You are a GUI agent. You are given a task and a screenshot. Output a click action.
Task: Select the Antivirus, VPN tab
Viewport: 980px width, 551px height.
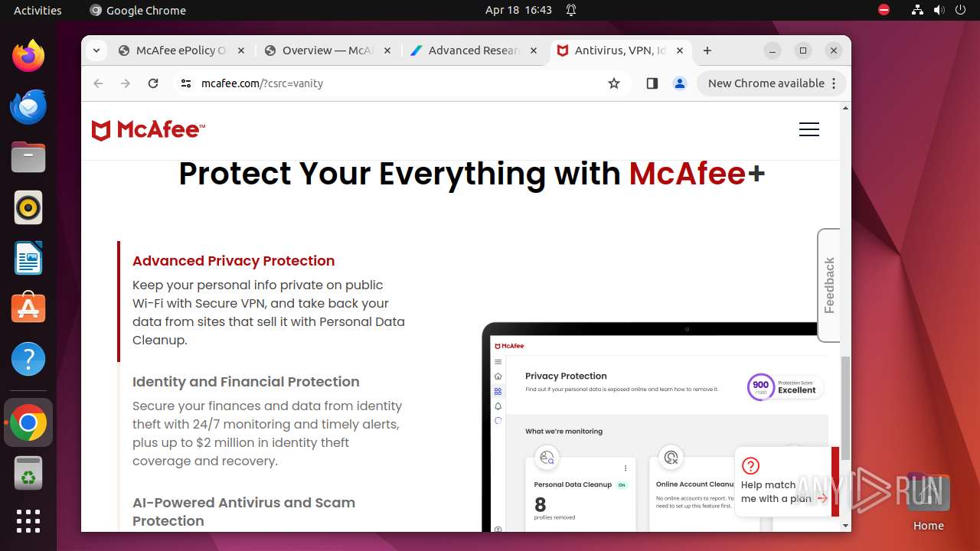pyautogui.click(x=620, y=51)
